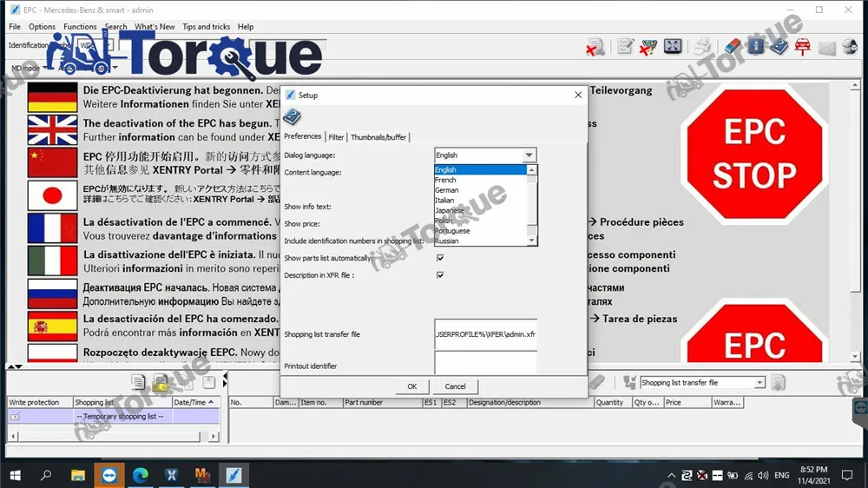Viewport: 868px width, 488px height.
Task: Click the Shopping list transfer file field
Action: [485, 334]
